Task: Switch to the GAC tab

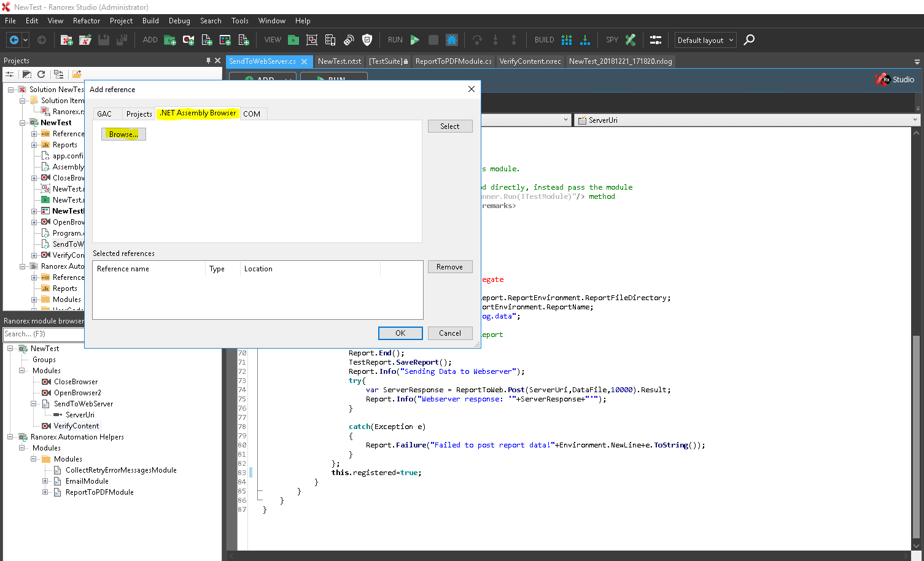Action: click(x=104, y=114)
